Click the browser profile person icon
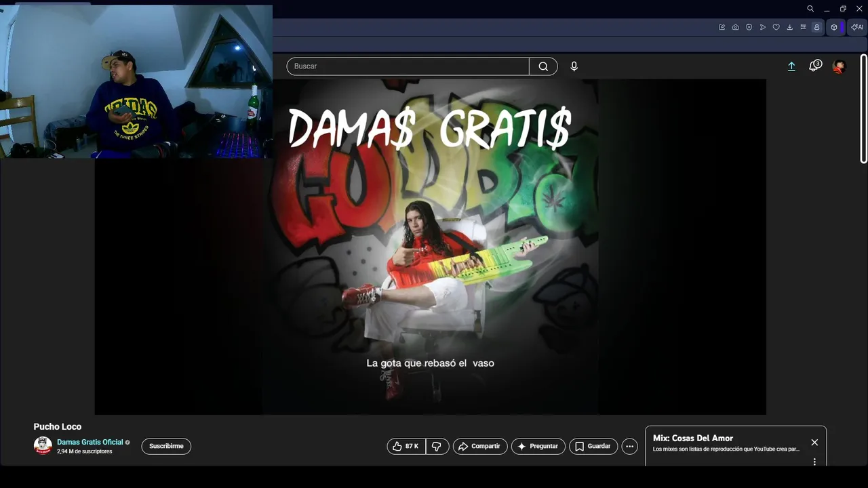The height and width of the screenshot is (488, 868). point(816,27)
